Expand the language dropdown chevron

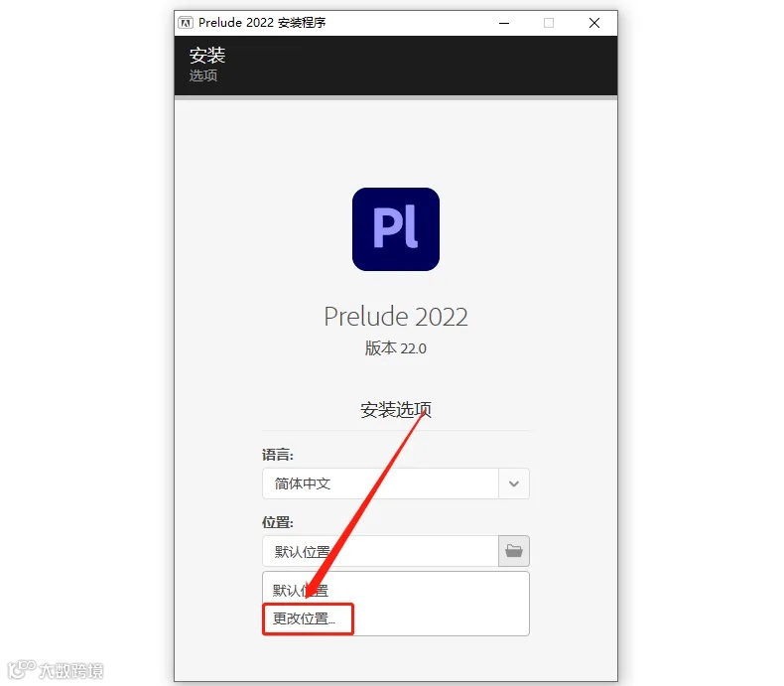(x=513, y=483)
